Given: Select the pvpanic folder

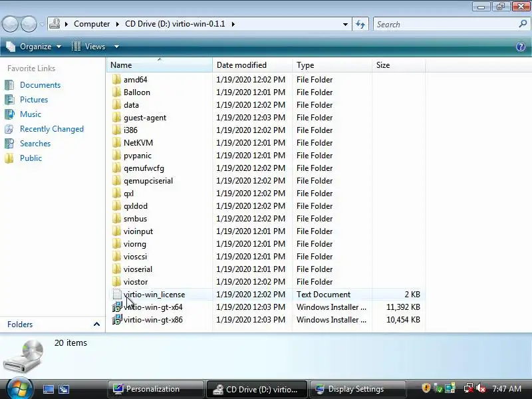Looking at the screenshot, I should (x=138, y=156).
